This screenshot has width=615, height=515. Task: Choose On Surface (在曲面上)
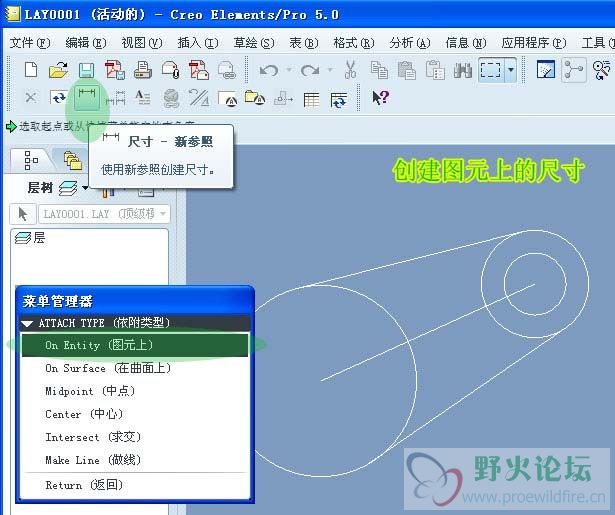coord(135,368)
